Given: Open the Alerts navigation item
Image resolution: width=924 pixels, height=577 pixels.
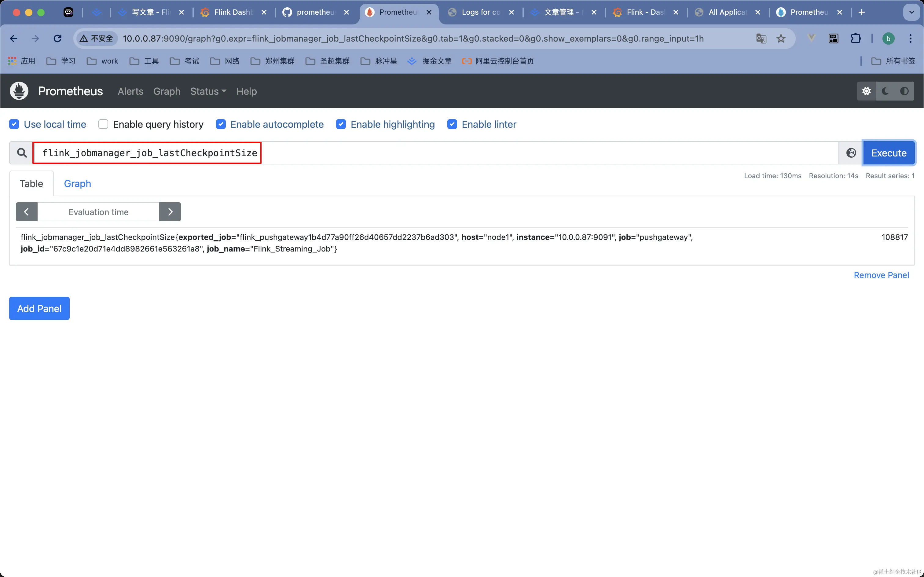Looking at the screenshot, I should [130, 92].
